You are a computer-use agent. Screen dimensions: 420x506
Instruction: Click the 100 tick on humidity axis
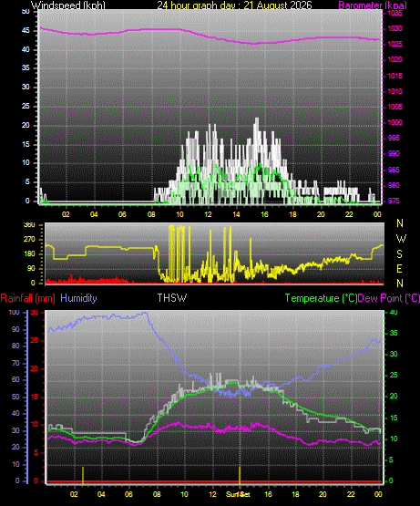[14, 312]
